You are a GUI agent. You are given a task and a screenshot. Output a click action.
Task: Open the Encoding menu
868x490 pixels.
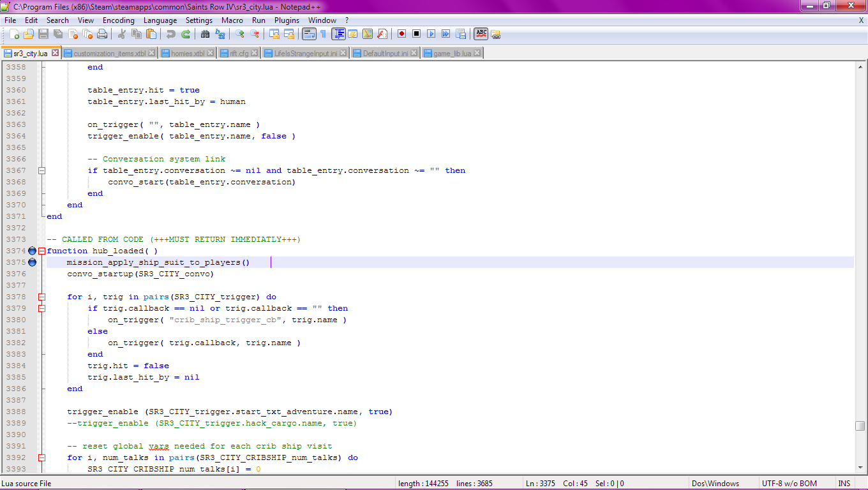pos(119,20)
